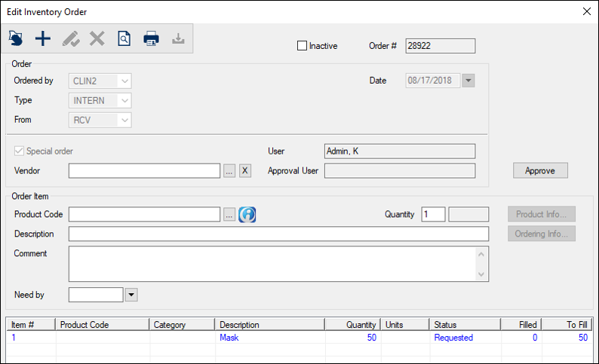Click the plus icon to add new

pyautogui.click(x=43, y=38)
